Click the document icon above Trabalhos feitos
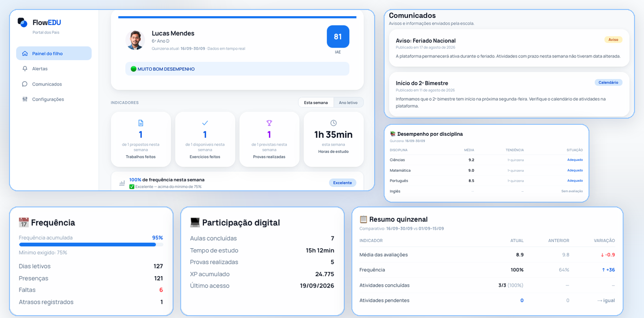The width and height of the screenshot is (644, 318). pyautogui.click(x=140, y=123)
